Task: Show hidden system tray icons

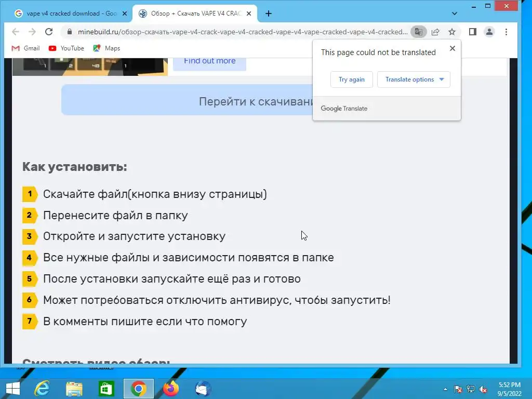Action: pos(445,389)
